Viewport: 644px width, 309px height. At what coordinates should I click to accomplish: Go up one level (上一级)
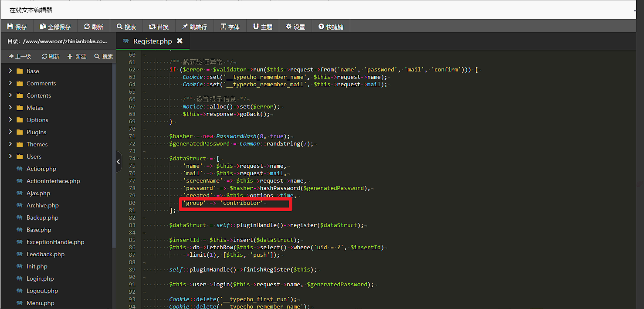pyautogui.click(x=20, y=56)
